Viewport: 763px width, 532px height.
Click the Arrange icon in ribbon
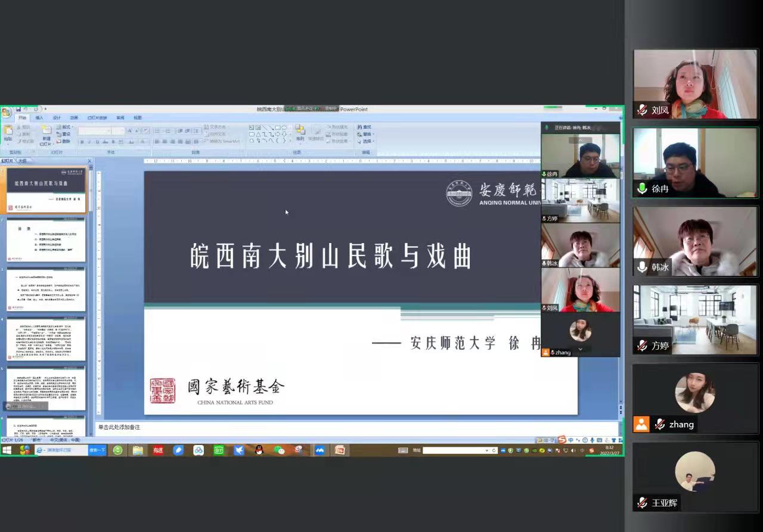(300, 132)
